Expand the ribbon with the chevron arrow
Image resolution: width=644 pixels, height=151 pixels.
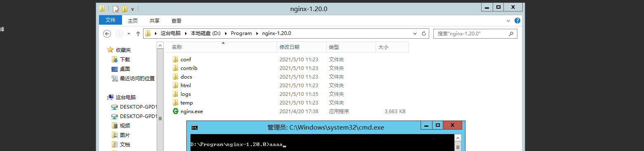[x=508, y=20]
